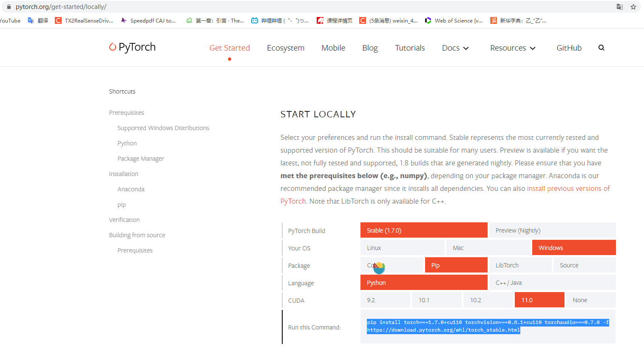The image size is (644, 355).
Task: Click the translate page icon in address bar
Action: [620, 7]
